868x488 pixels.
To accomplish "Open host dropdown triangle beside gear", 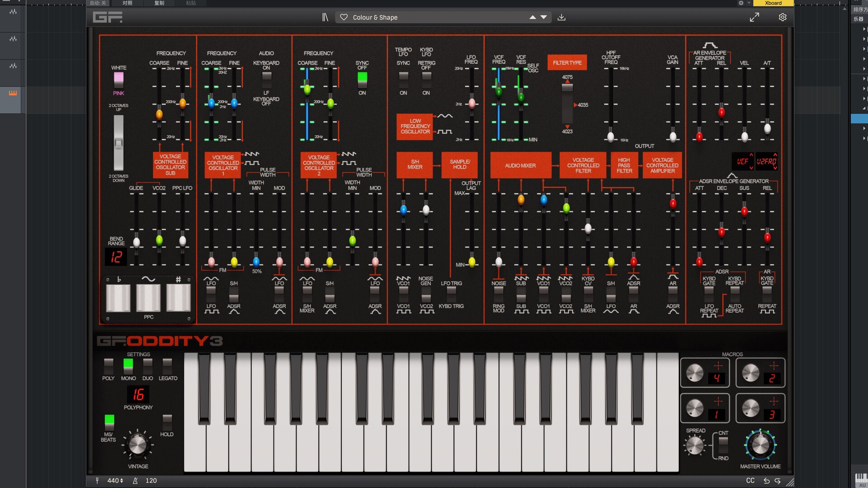I will [x=749, y=3].
